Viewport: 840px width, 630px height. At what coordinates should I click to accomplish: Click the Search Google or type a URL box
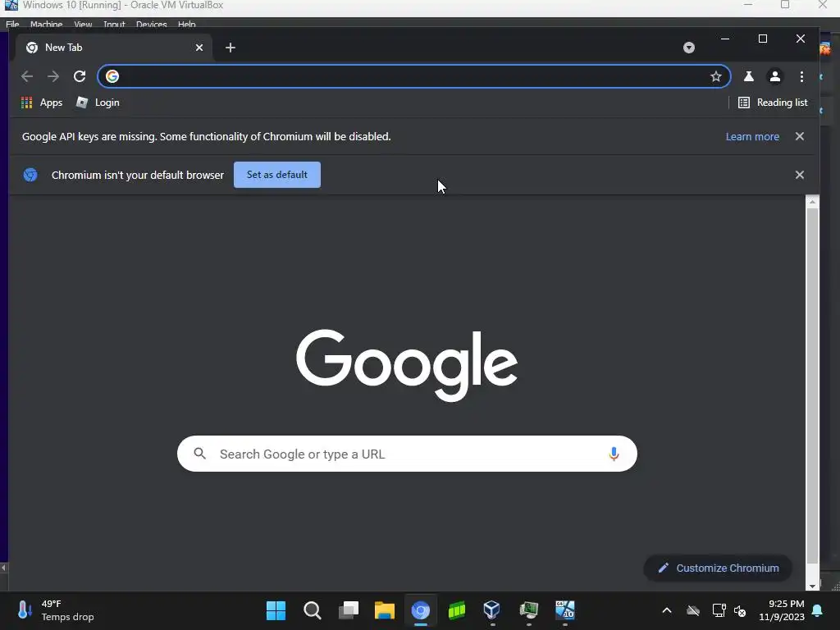click(407, 454)
